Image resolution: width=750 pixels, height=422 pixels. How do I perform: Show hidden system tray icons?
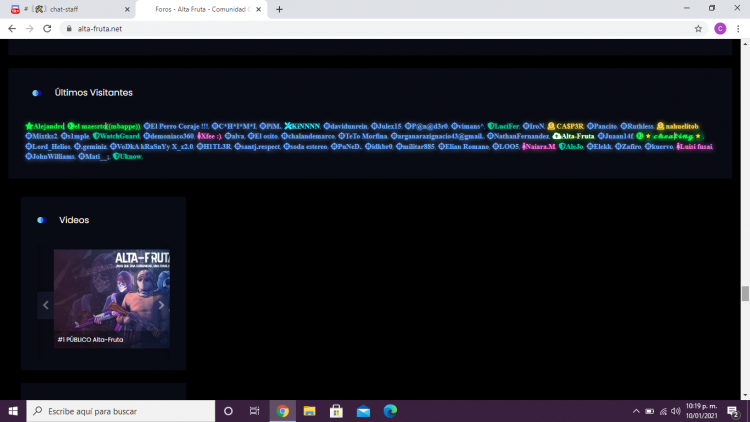click(636, 411)
